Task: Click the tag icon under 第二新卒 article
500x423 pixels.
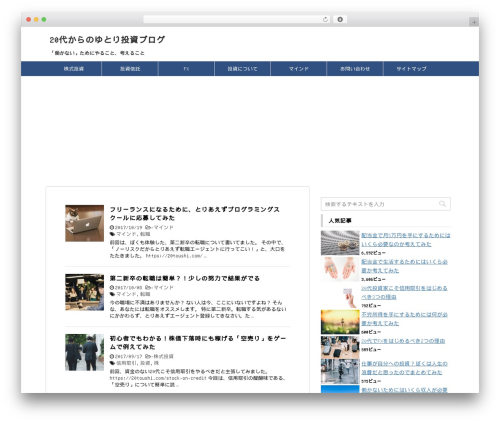Action: pyautogui.click(x=112, y=294)
